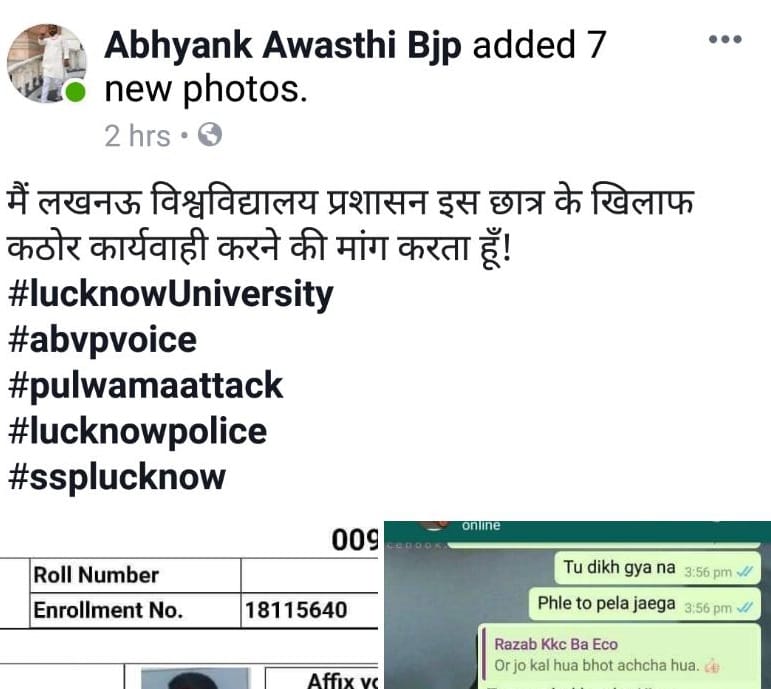
Task: Open the WhatsApp chat screenshot photo
Action: click(577, 605)
